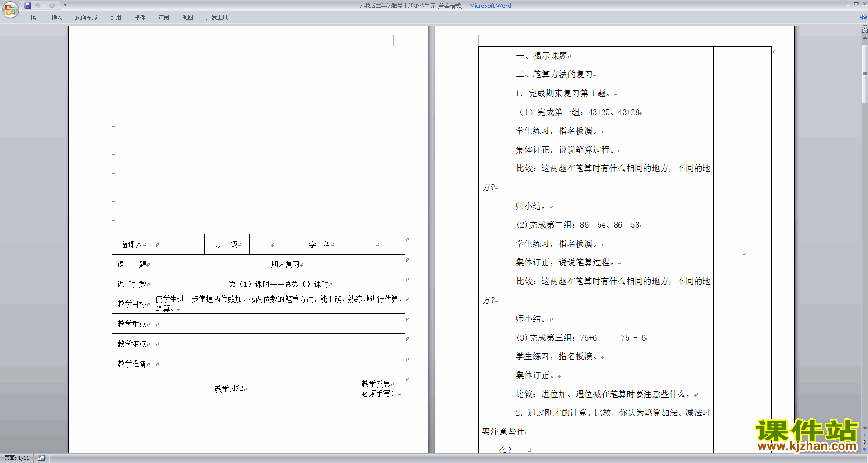Click the 课 时 数 label cell
Image resolution: width=868 pixels, height=463 pixels.
pos(132,284)
